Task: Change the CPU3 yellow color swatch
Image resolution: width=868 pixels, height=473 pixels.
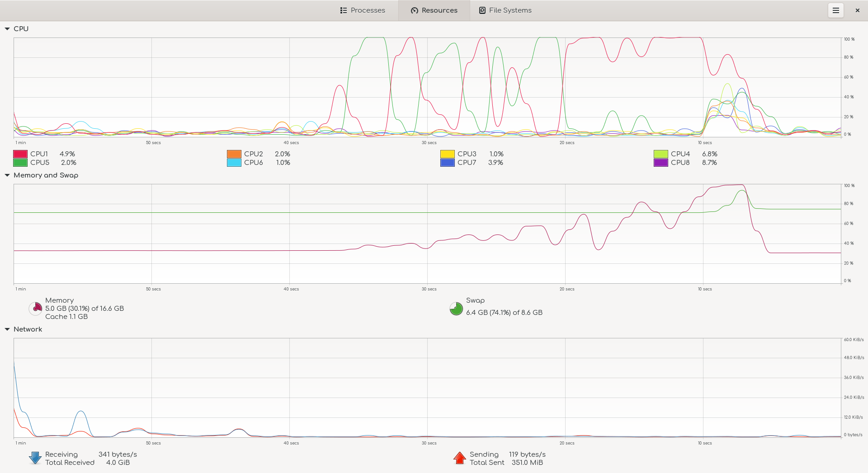Action: tap(448, 154)
